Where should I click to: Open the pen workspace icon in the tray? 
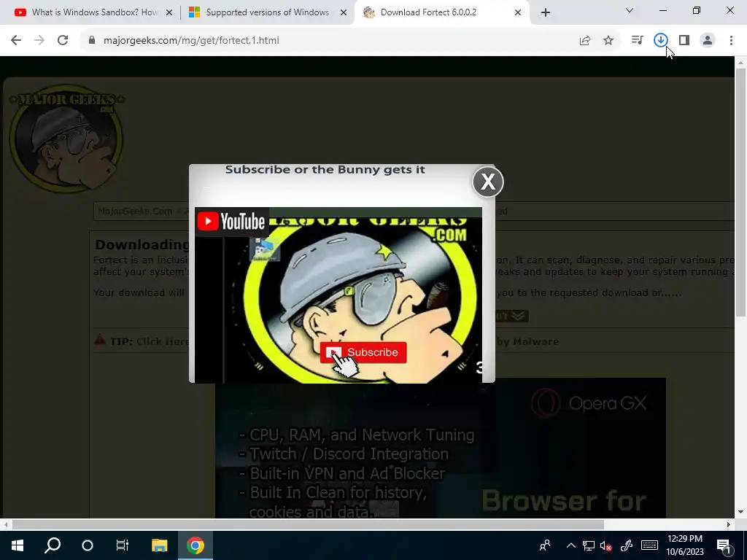pyautogui.click(x=627, y=545)
